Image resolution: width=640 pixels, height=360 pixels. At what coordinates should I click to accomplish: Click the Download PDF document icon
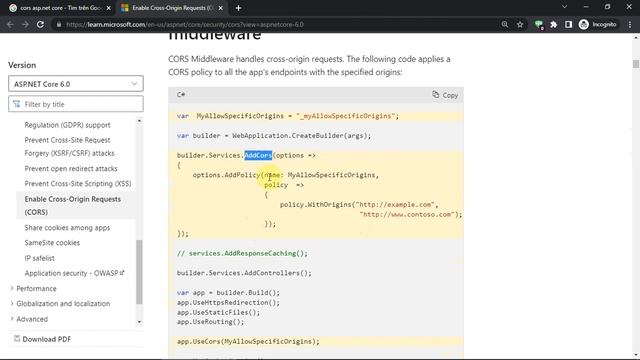(x=17, y=338)
